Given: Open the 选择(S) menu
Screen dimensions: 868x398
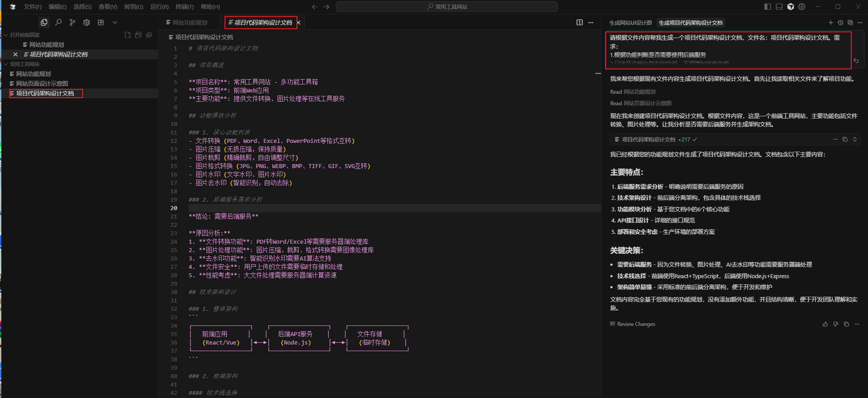Looking at the screenshot, I should [x=82, y=7].
